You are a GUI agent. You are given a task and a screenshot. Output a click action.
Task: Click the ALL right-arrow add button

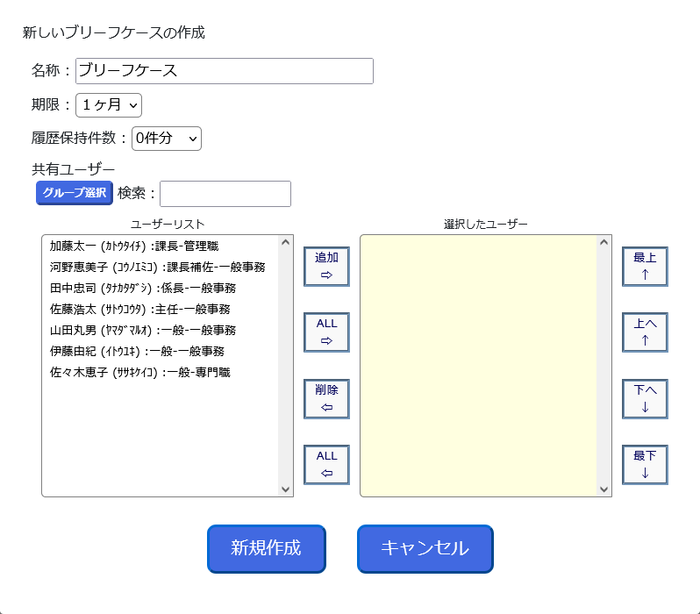click(x=326, y=332)
